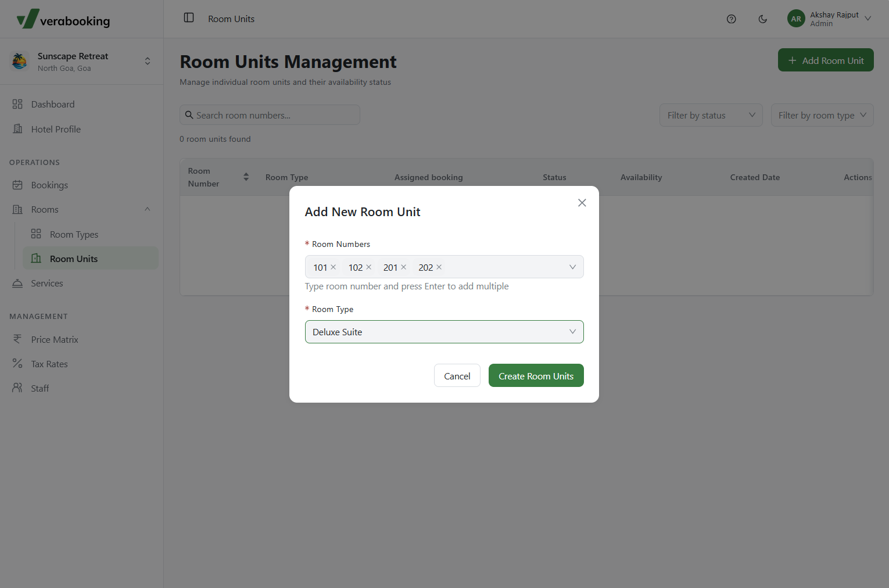889x588 pixels.
Task: Click the AR user avatar
Action: [796, 19]
